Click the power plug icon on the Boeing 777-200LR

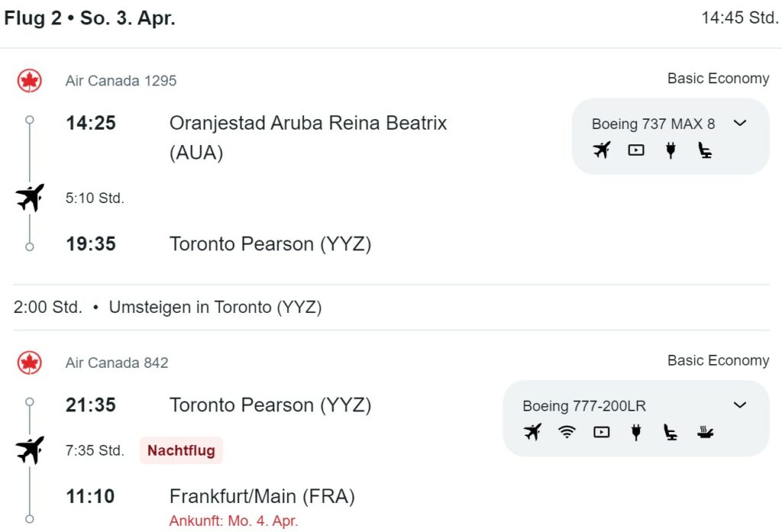pos(636,432)
